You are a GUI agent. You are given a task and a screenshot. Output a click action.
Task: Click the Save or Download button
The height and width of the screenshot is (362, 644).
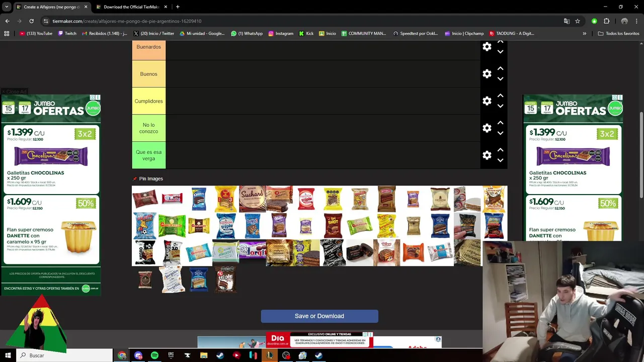click(x=319, y=316)
